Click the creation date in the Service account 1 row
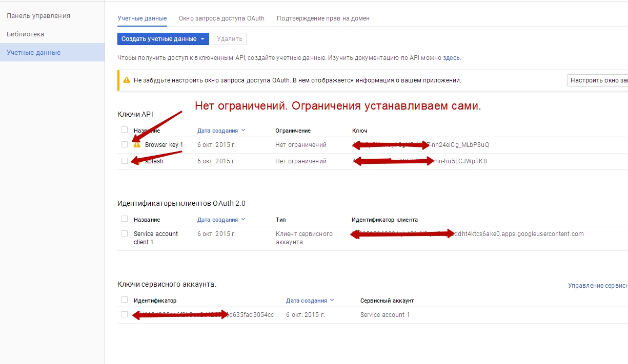Viewport: 628px width, 364px height. coord(306,315)
